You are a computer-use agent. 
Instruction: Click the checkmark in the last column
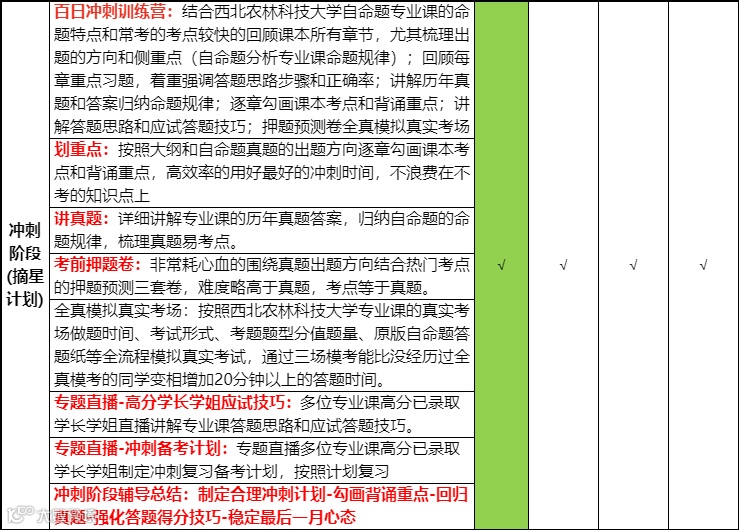703,265
